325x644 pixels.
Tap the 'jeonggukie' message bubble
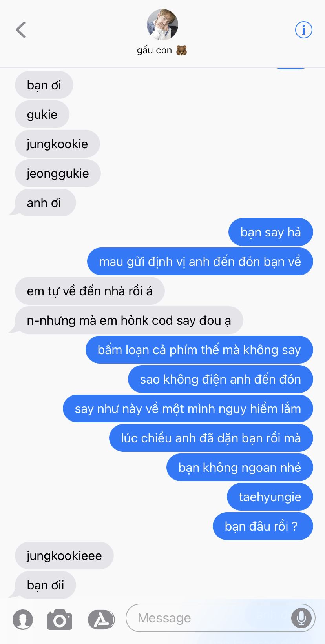click(58, 173)
